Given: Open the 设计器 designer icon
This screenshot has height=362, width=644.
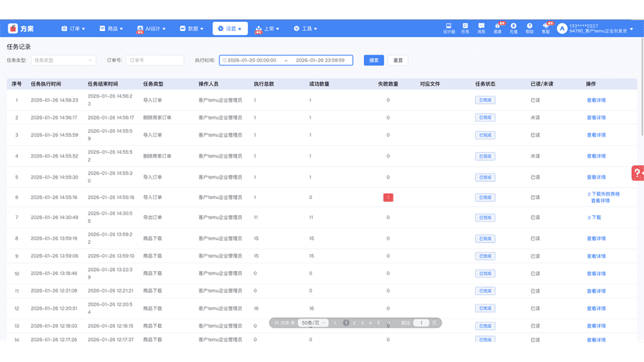Looking at the screenshot, I should 449,28.
